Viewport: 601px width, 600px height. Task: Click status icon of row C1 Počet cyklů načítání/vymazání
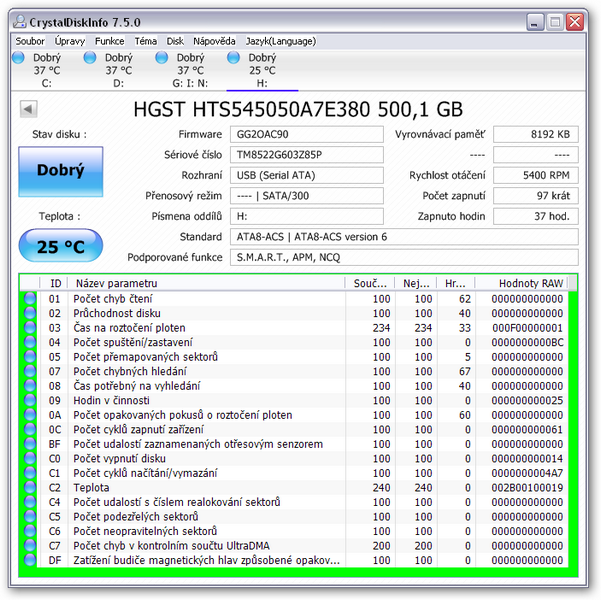[x=30, y=473]
